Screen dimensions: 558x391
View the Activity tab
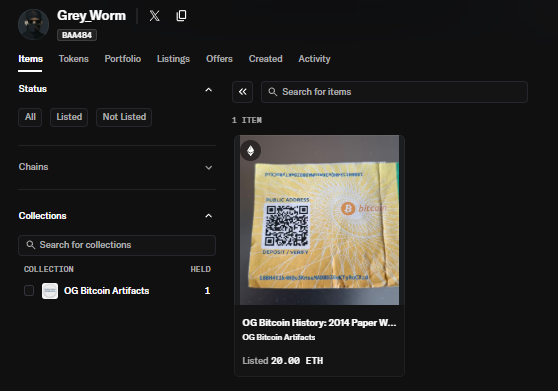tap(314, 59)
